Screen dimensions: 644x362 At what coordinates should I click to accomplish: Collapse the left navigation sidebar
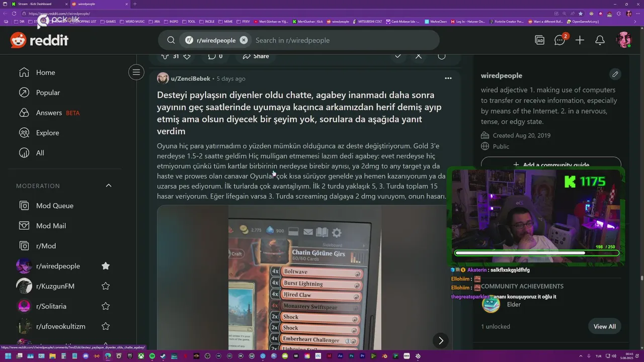[x=136, y=72]
